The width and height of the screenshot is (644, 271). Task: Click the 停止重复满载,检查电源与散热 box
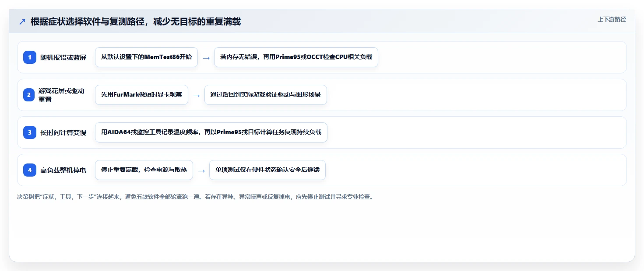click(144, 170)
